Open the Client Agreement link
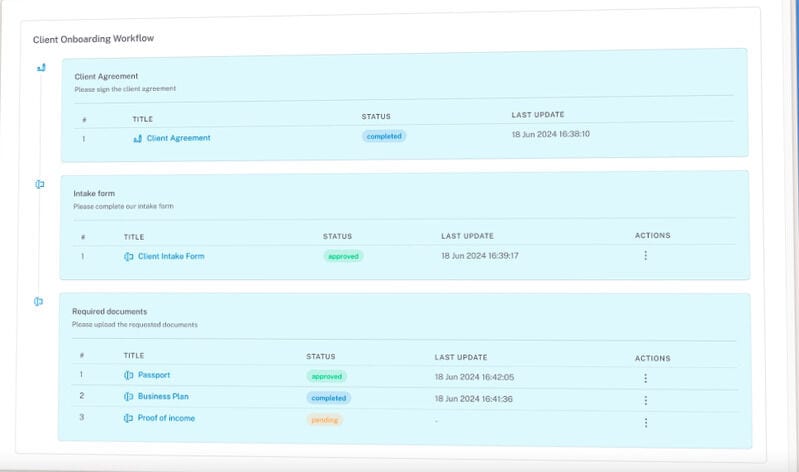Screen dimensions: 799x472 [178, 138]
